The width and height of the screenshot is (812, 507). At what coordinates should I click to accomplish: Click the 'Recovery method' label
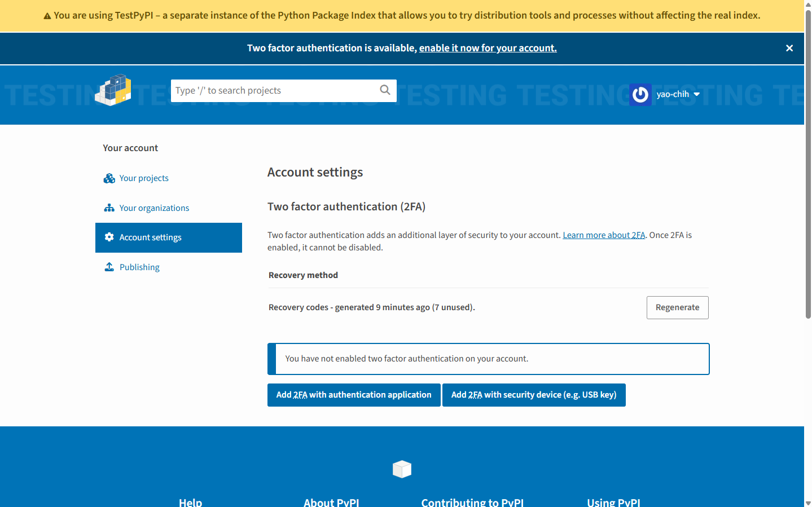[x=303, y=275]
